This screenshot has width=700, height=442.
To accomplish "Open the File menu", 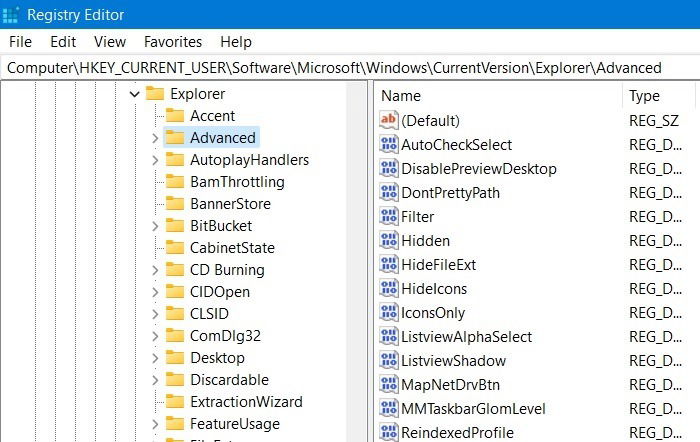I will pyautogui.click(x=20, y=42).
